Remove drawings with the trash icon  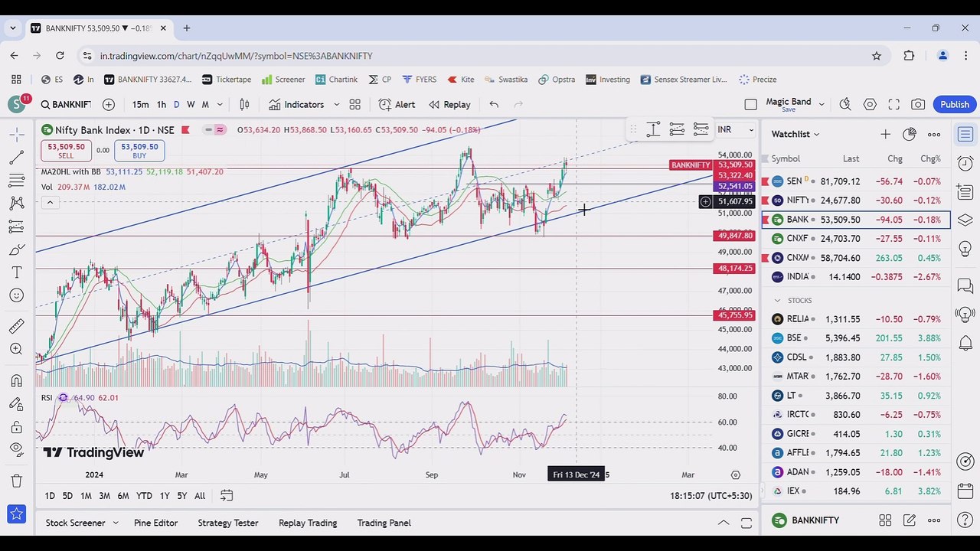(x=16, y=481)
